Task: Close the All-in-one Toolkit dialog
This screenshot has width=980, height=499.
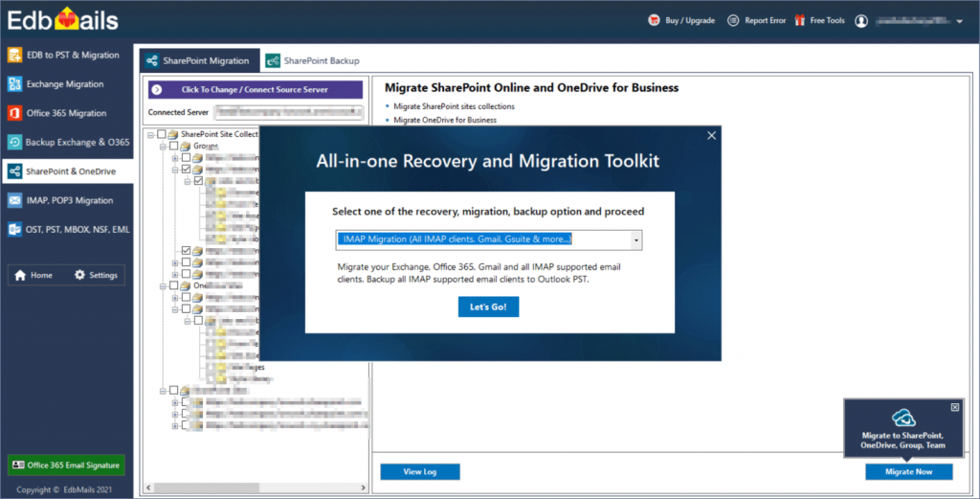Action: point(711,136)
